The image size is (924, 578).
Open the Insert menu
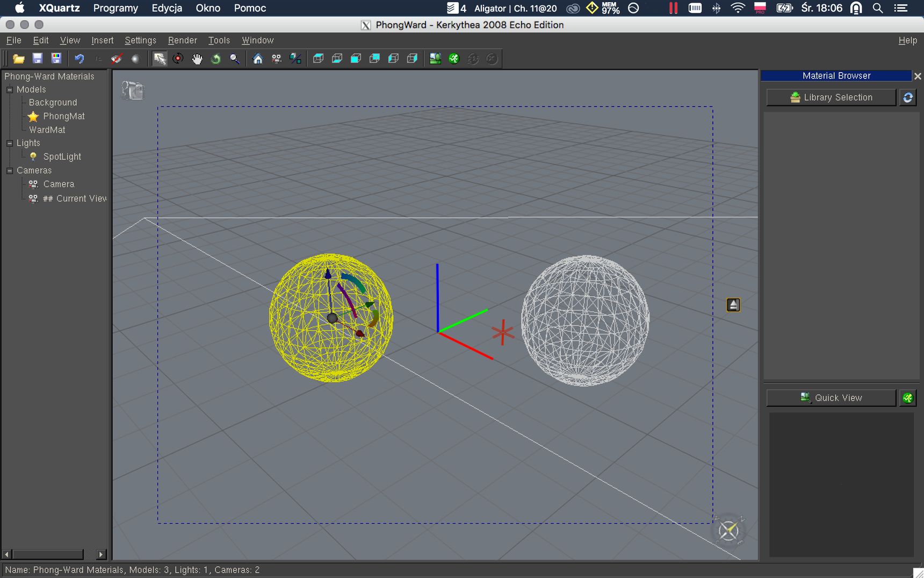click(102, 40)
